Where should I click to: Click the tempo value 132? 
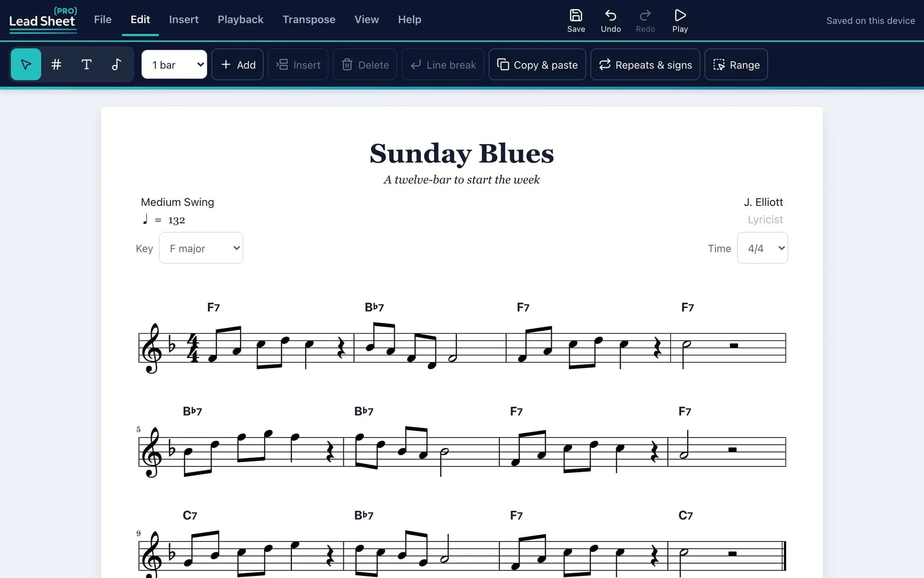[x=176, y=220]
